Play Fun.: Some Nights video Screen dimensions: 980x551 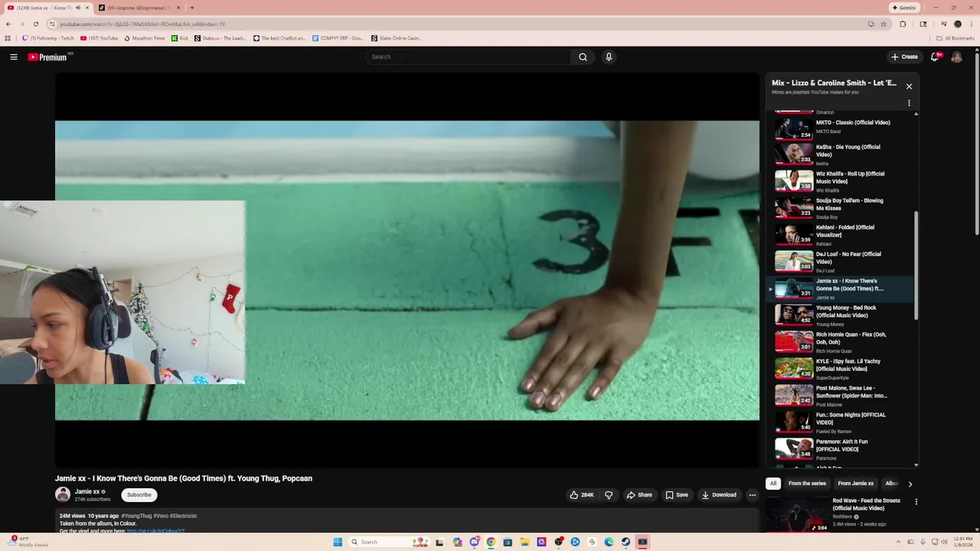click(x=842, y=422)
